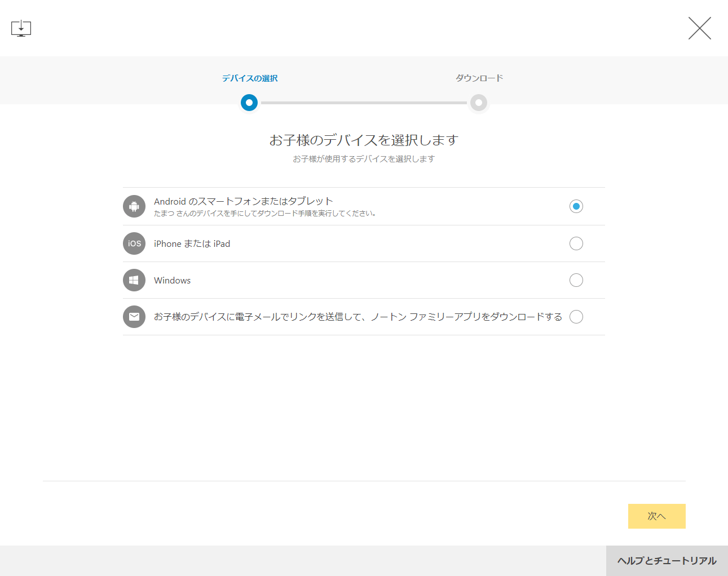Click the iPhone または iPad label
Image resolution: width=728 pixels, height=576 pixels.
tap(192, 243)
